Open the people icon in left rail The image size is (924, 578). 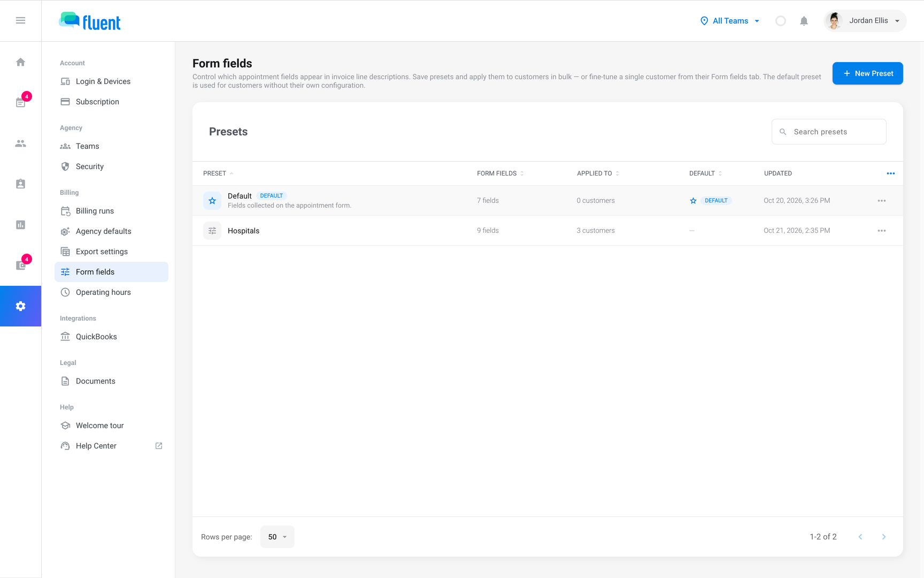20,143
